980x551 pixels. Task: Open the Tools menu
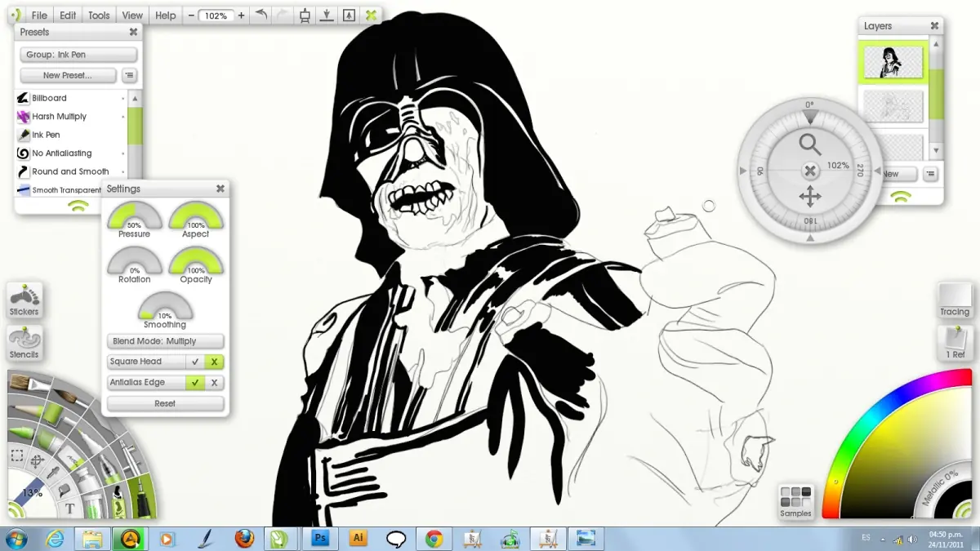pyautogui.click(x=99, y=16)
